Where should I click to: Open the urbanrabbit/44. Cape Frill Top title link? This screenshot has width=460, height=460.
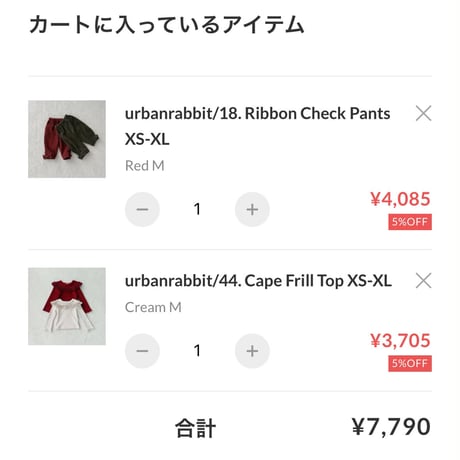click(x=258, y=281)
